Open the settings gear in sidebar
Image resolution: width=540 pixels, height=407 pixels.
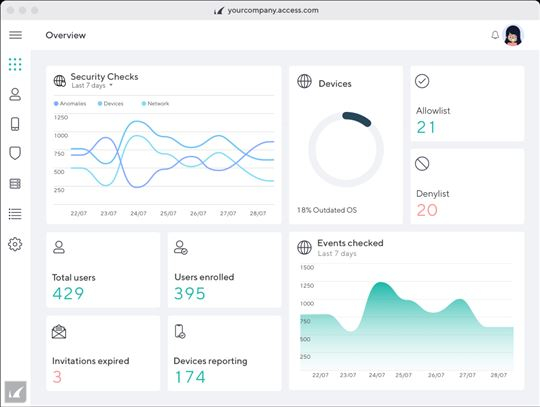[15, 244]
